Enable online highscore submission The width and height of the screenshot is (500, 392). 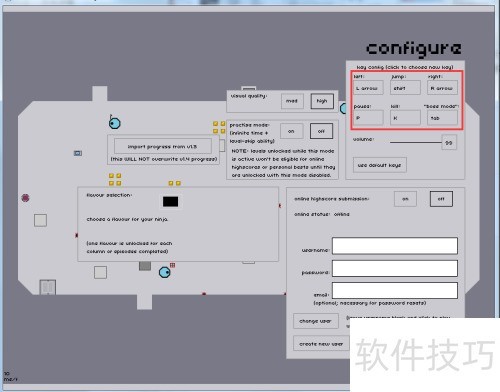[x=405, y=199]
